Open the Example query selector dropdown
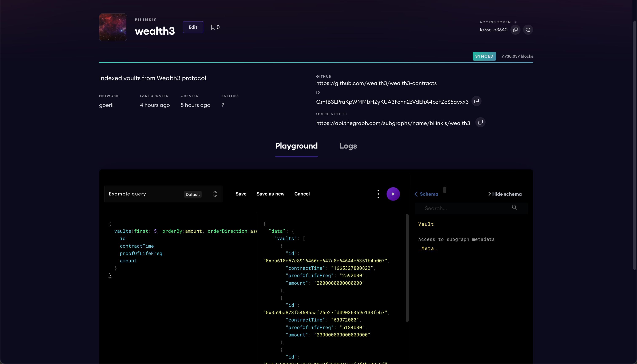 click(163, 194)
